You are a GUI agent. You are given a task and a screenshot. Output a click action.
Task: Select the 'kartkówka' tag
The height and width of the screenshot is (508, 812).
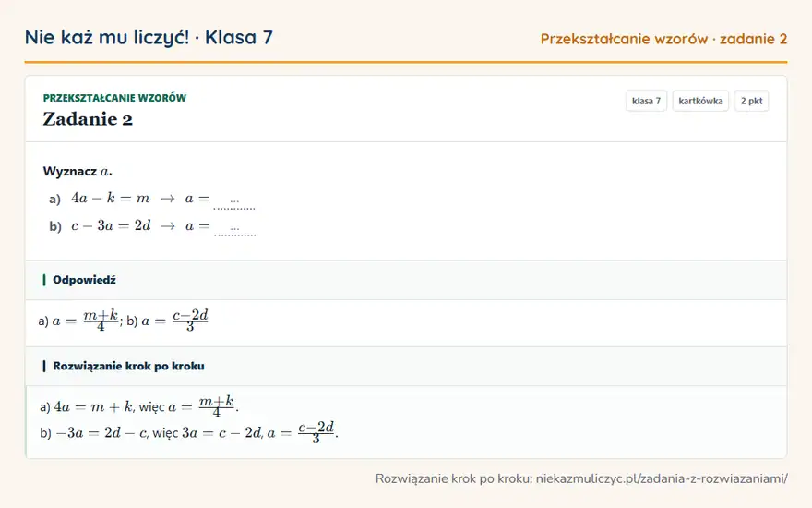tap(700, 101)
